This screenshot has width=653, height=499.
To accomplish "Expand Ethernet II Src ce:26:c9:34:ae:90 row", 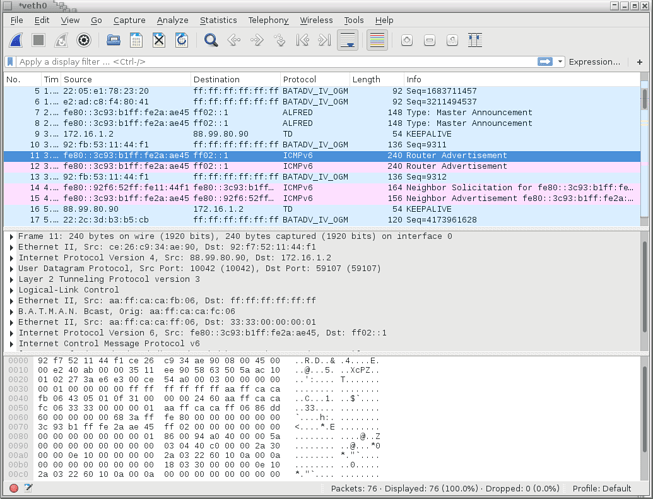I will (11, 247).
